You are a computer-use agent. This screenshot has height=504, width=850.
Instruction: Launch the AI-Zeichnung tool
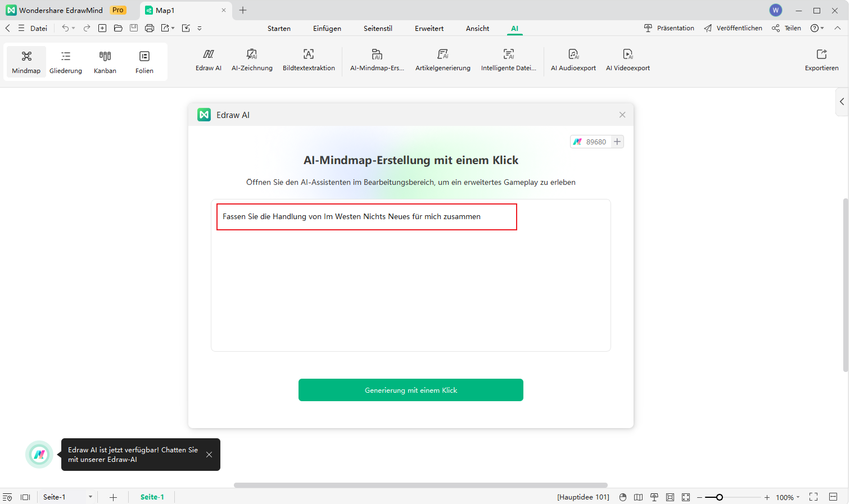252,60
